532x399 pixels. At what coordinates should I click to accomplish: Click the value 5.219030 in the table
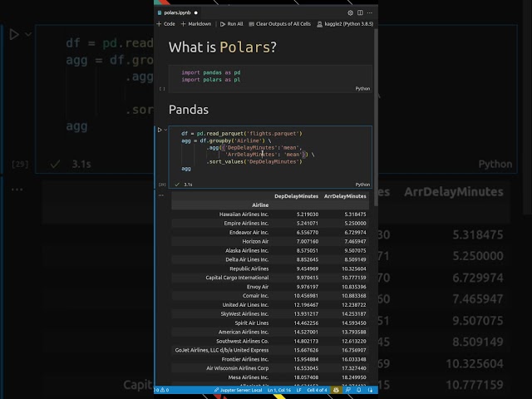click(308, 214)
